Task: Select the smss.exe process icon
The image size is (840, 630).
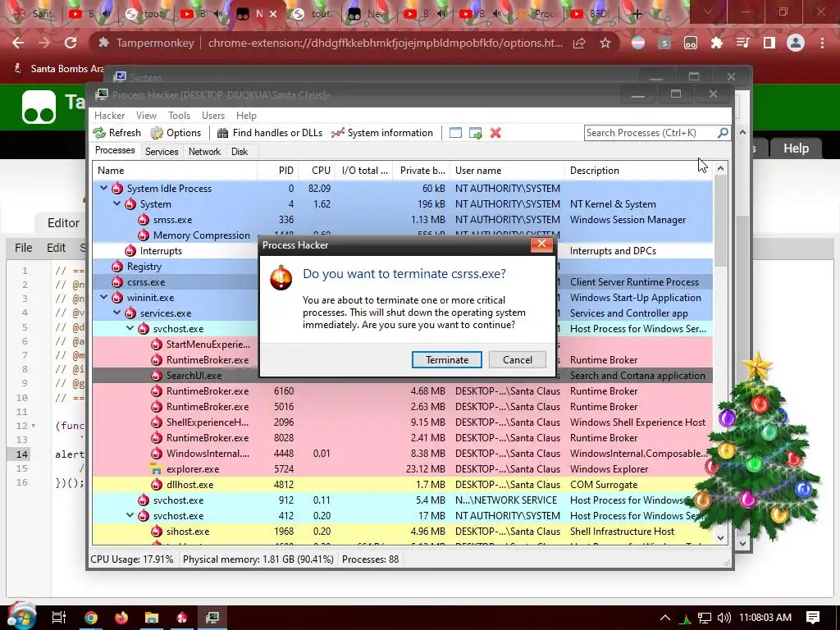Action: pyautogui.click(x=143, y=220)
